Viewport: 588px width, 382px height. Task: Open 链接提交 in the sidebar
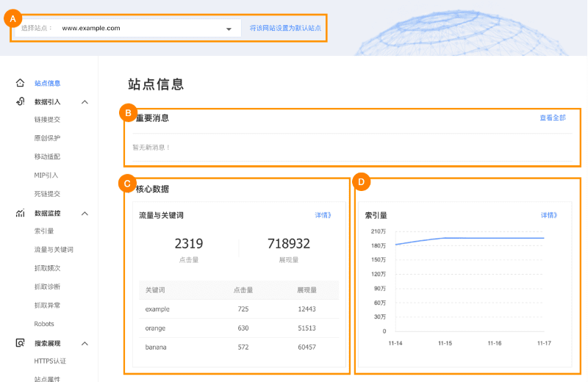[x=47, y=120]
